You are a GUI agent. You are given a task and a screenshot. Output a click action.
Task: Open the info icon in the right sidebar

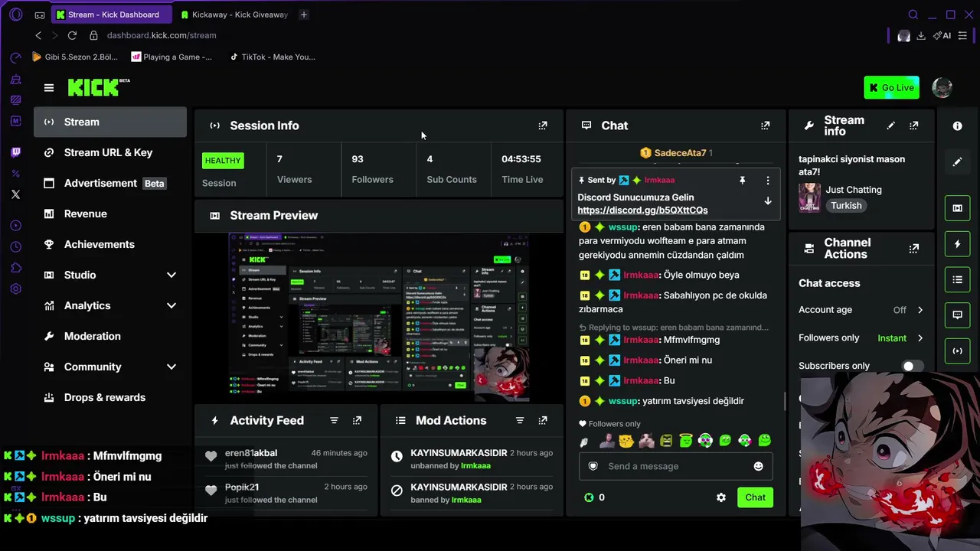957,126
